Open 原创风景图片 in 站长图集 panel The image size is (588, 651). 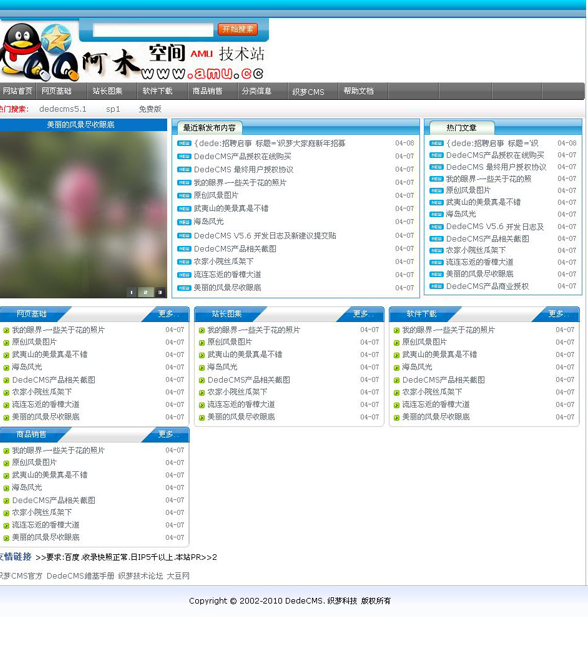click(x=230, y=342)
